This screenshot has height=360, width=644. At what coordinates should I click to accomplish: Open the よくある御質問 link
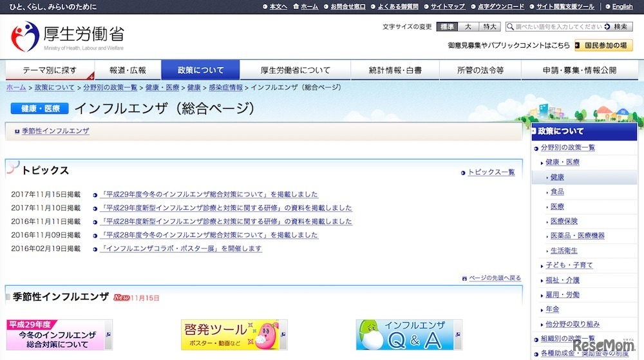pyautogui.click(x=397, y=6)
